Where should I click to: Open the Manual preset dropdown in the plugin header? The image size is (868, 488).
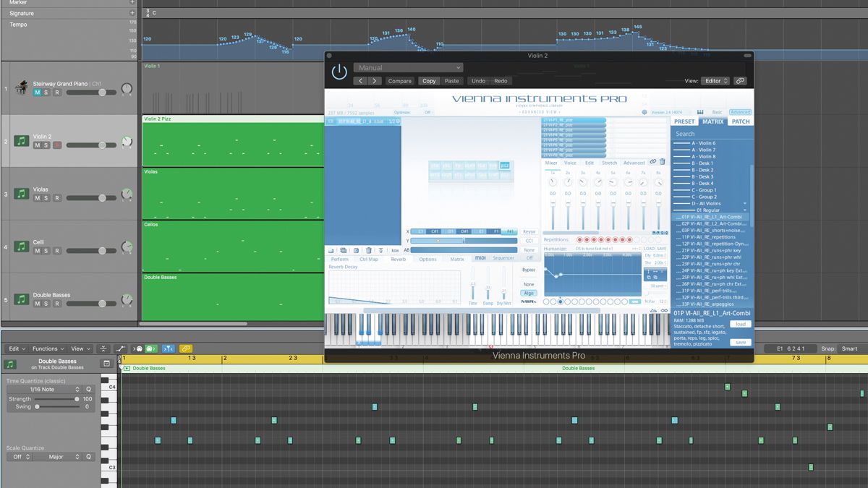407,67
